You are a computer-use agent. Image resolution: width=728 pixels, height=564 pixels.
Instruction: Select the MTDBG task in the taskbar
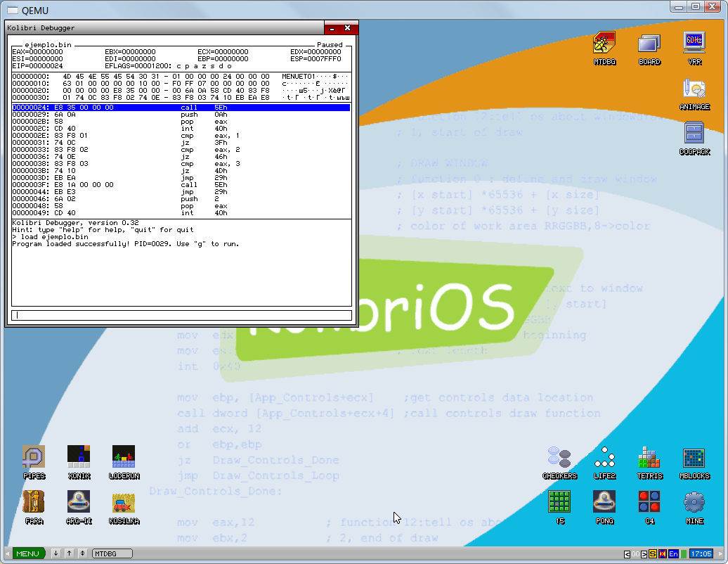[x=112, y=553]
